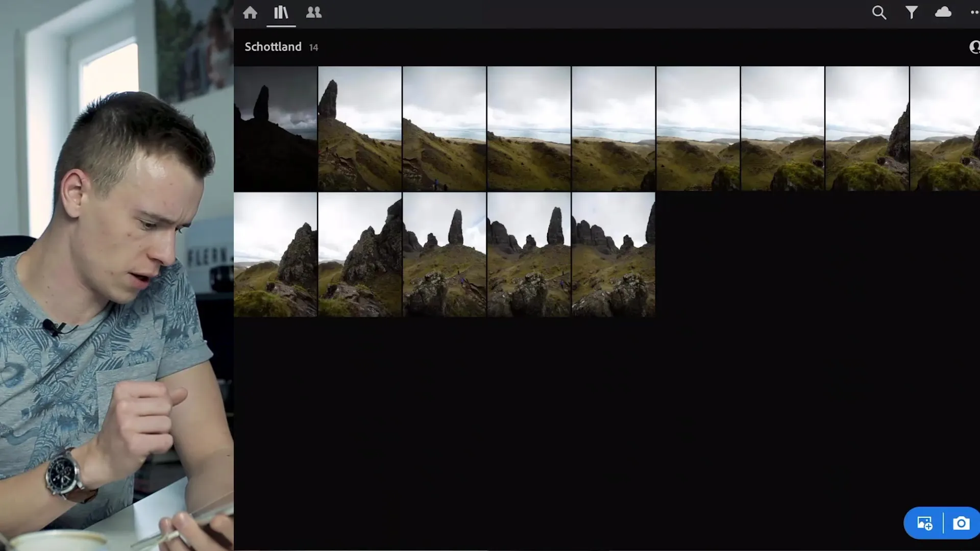Open the camera capture button
Image resolution: width=980 pixels, height=551 pixels.
pos(961,523)
